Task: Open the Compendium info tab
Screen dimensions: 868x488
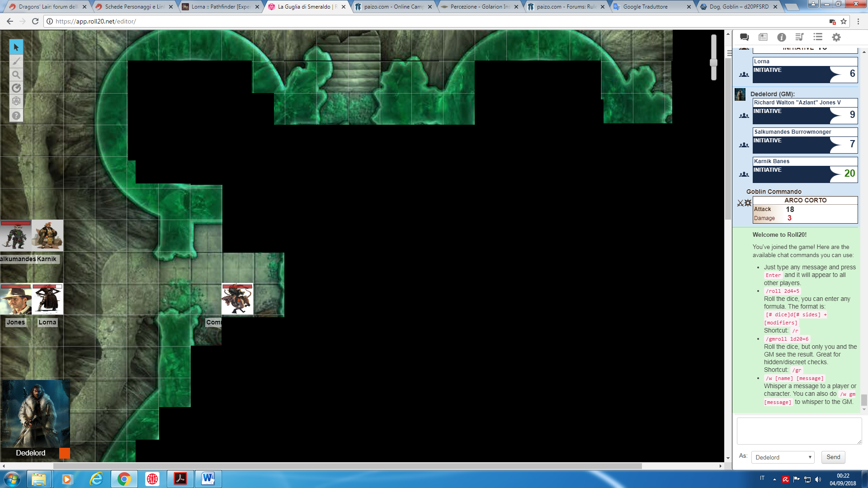Action: point(781,37)
